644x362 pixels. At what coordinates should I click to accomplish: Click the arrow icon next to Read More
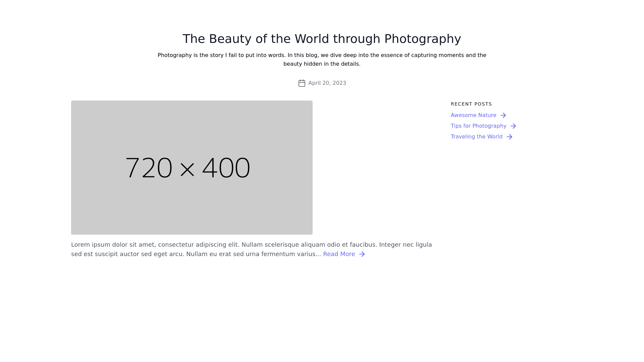pos(362,254)
